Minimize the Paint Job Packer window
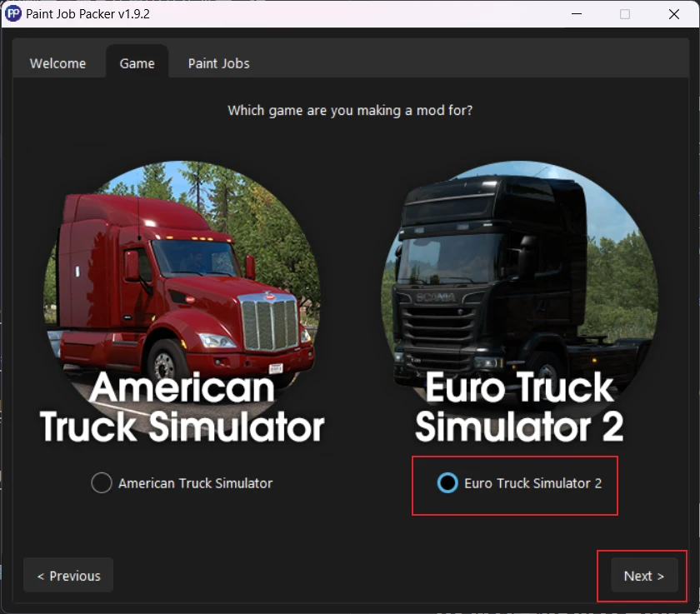Viewport: 700px width, 614px height. tap(577, 14)
